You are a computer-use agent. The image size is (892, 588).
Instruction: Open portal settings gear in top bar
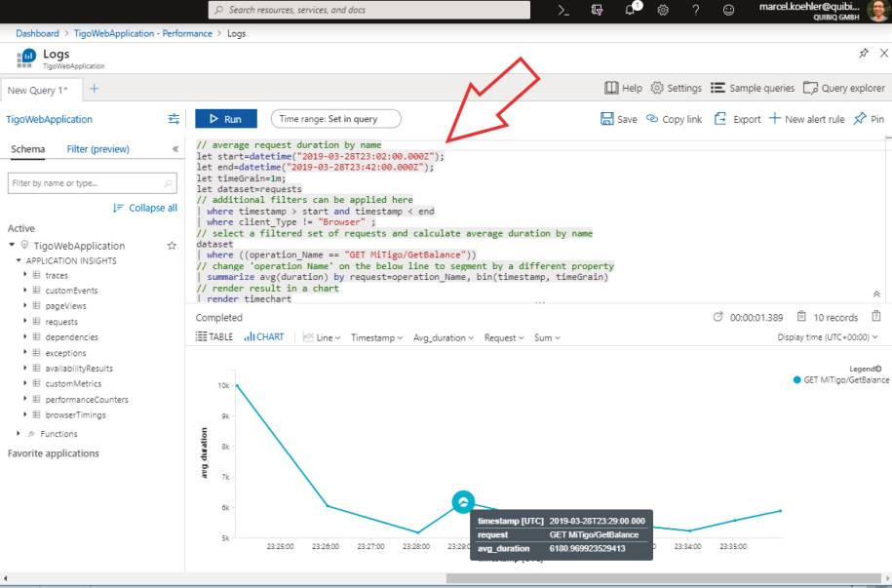[663, 11]
